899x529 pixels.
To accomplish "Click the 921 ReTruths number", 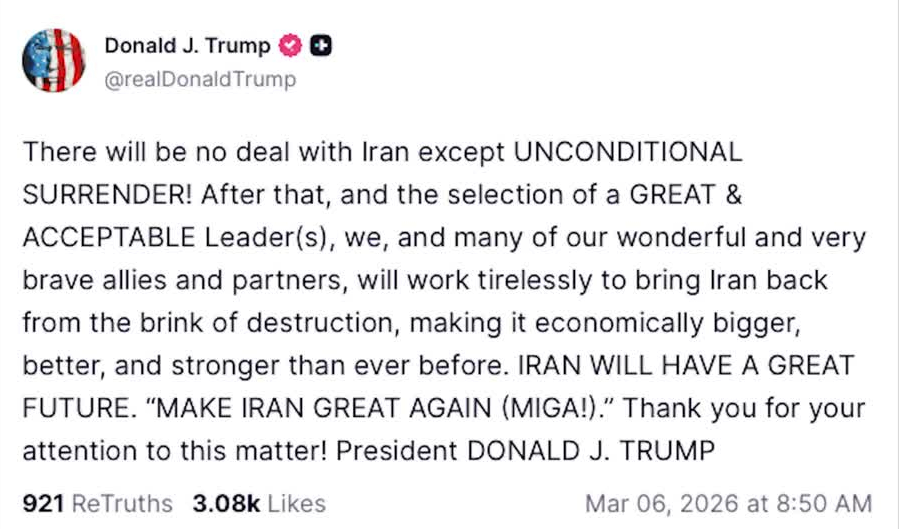I will tap(42, 503).
